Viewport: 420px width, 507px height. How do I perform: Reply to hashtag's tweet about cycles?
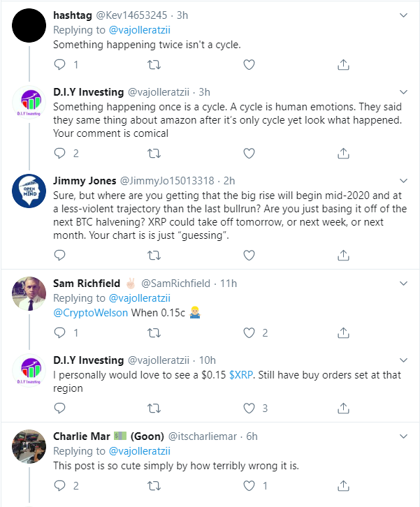[x=60, y=64]
